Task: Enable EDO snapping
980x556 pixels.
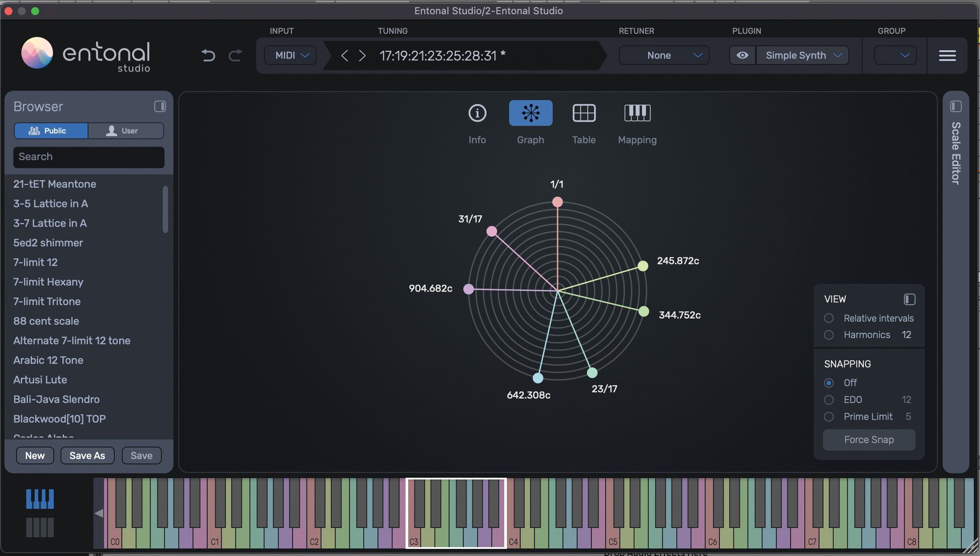Action: click(829, 400)
